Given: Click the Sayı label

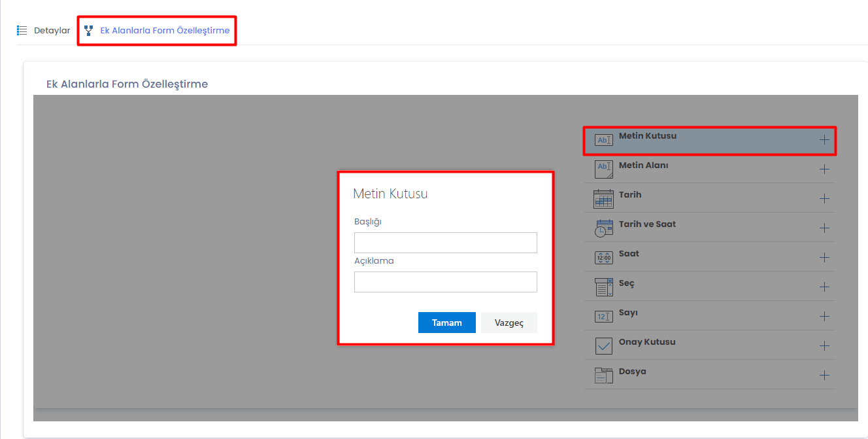Looking at the screenshot, I should point(628,313).
